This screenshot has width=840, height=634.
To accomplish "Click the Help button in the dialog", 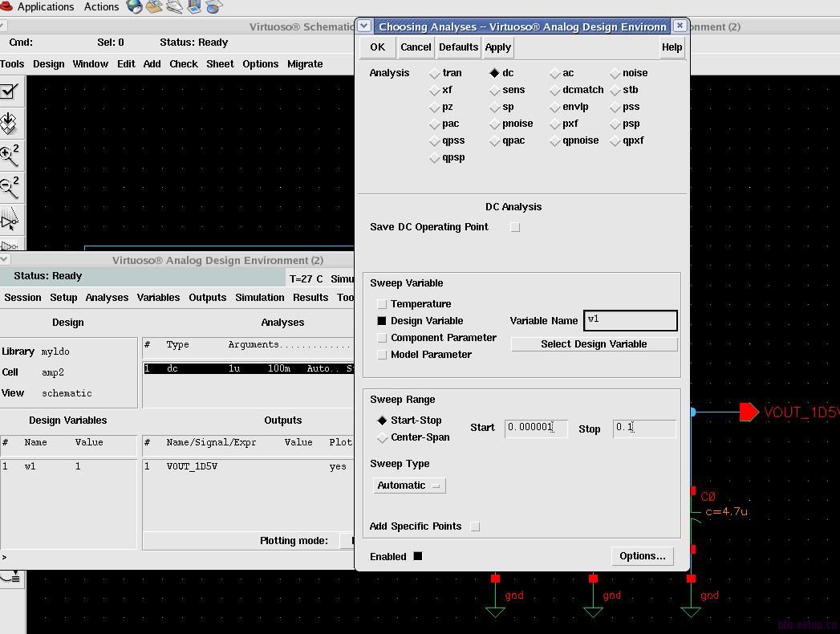I will [x=672, y=47].
